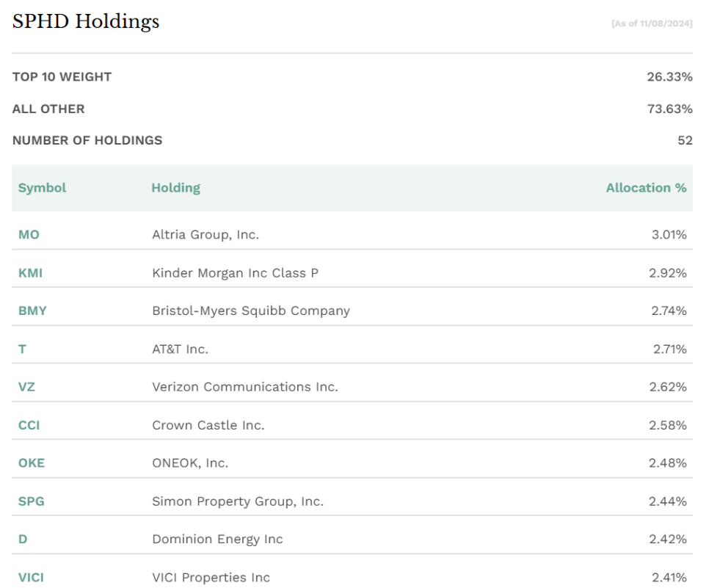The image size is (709, 588).
Task: Click the 2.48% allocation value
Action: (x=668, y=462)
